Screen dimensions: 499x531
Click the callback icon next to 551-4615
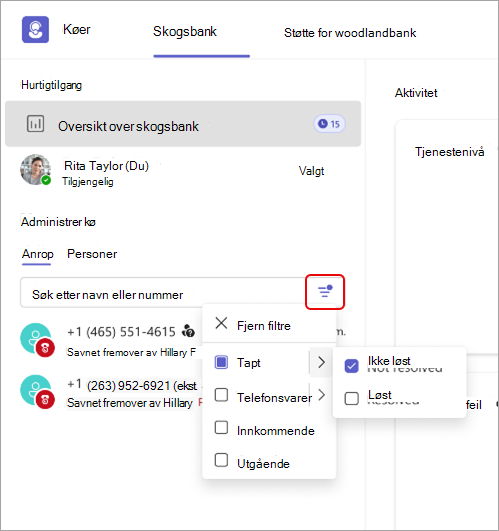(188, 331)
